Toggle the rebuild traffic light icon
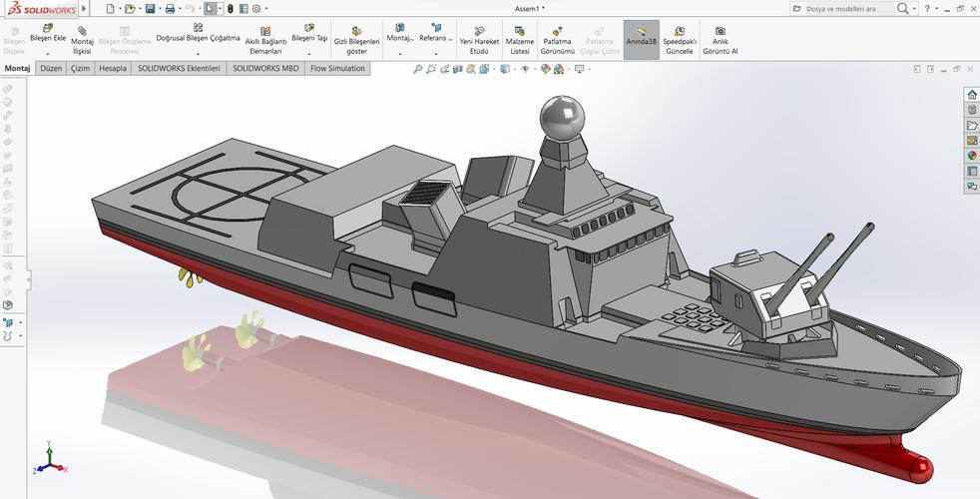This screenshot has height=499, width=980. coord(231,8)
